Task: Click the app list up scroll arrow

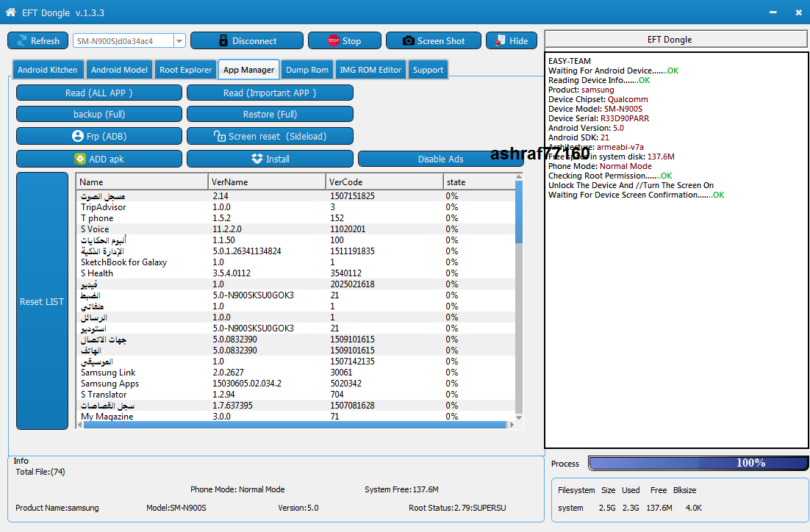Action: coord(519,177)
